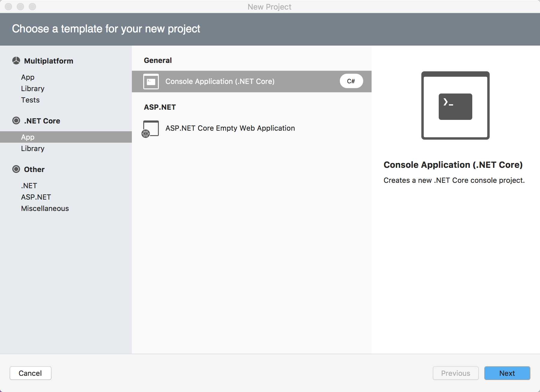Click the Multiplatform heading
Viewport: 540px width, 392px height.
click(x=49, y=61)
